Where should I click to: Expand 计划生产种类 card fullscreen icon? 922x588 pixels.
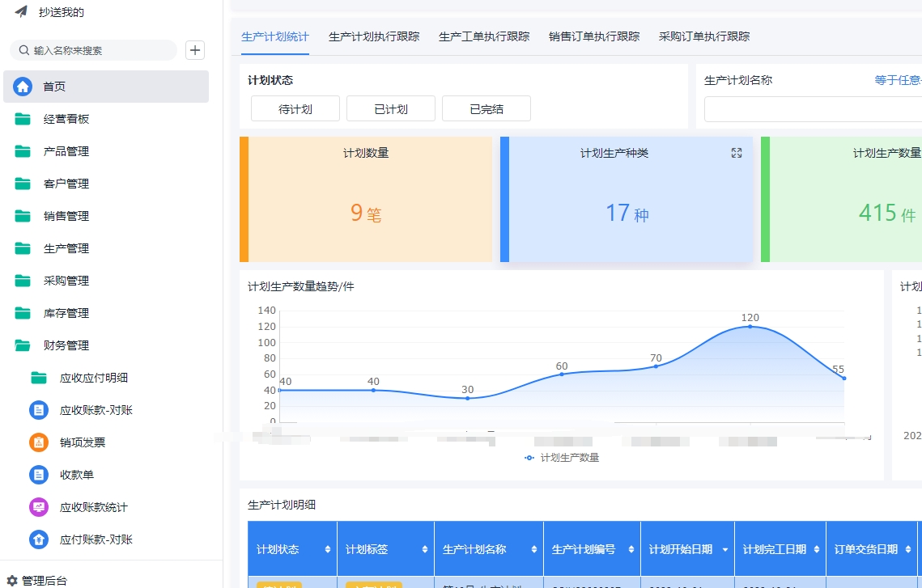click(x=736, y=153)
